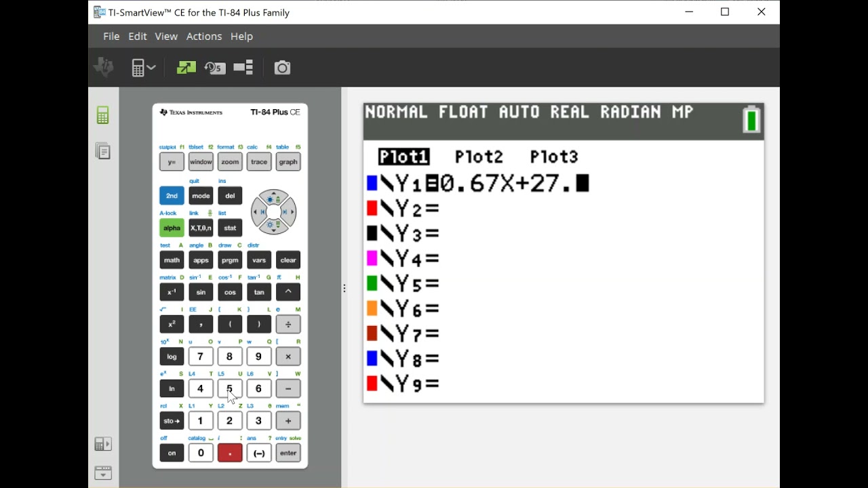Open the TI information icon in toolbar
Viewport: 868px width, 488px height.
coord(104,67)
